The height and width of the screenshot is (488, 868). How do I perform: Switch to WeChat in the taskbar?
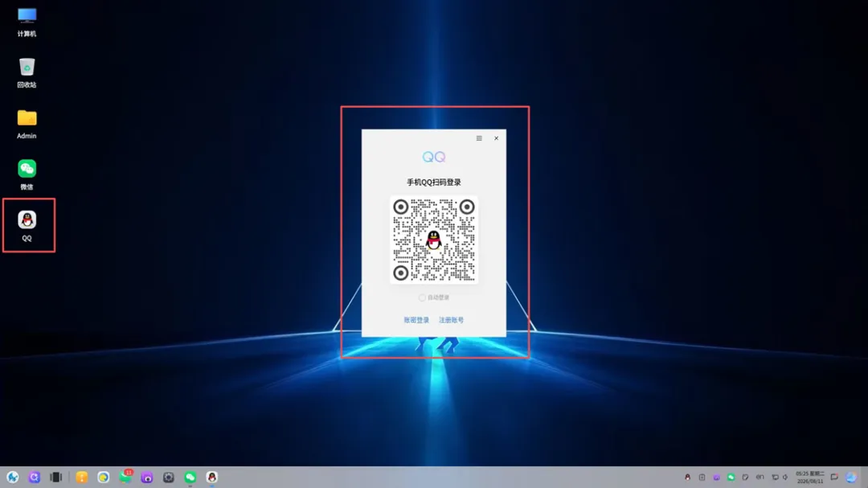190,477
